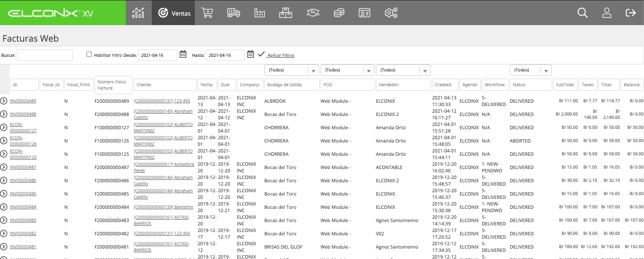
Task: Click the Bodega de Salida filter field
Action: click(x=292, y=85)
